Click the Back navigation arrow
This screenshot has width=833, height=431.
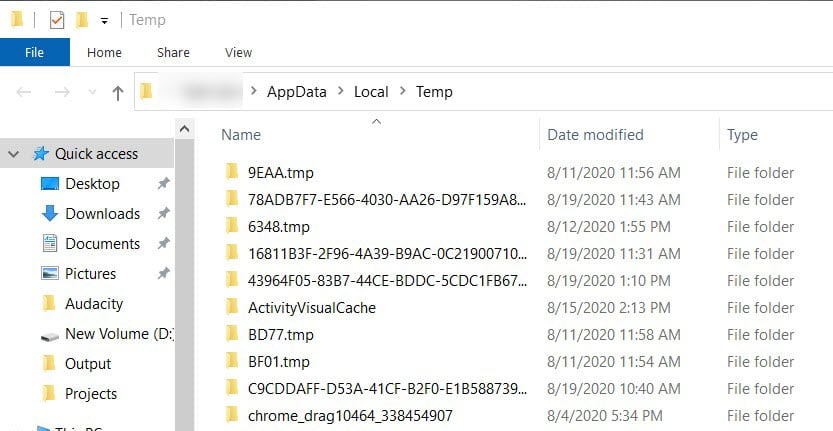pyautogui.click(x=23, y=92)
